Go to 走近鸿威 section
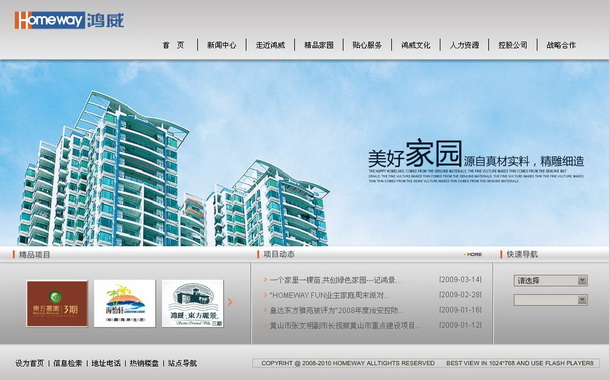The width and height of the screenshot is (610, 380). coord(270,45)
